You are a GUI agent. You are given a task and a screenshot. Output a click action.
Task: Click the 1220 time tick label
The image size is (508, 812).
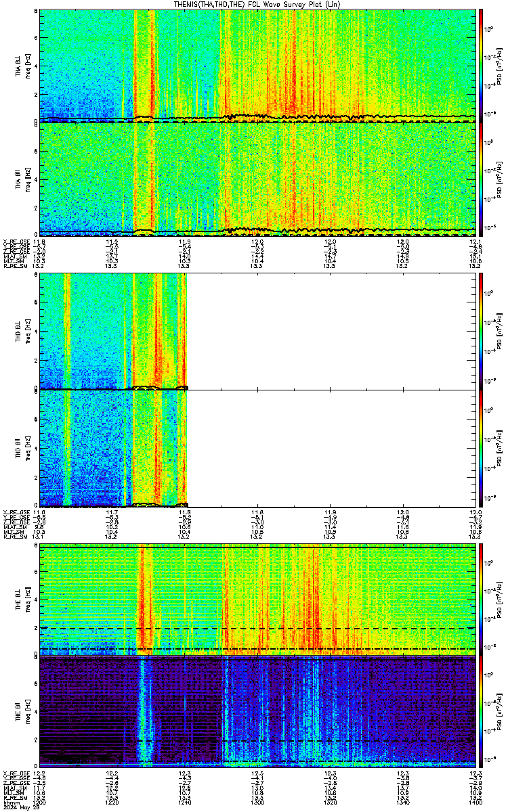(x=112, y=802)
